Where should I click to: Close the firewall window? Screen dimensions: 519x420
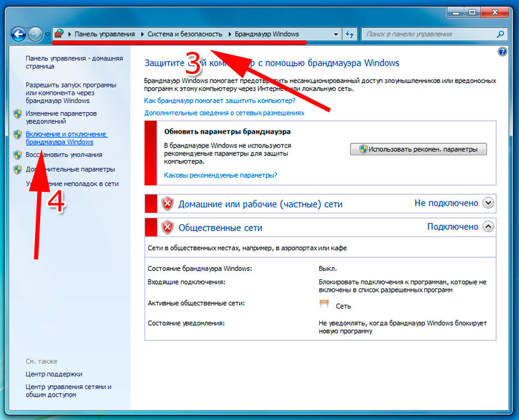pyautogui.click(x=494, y=12)
